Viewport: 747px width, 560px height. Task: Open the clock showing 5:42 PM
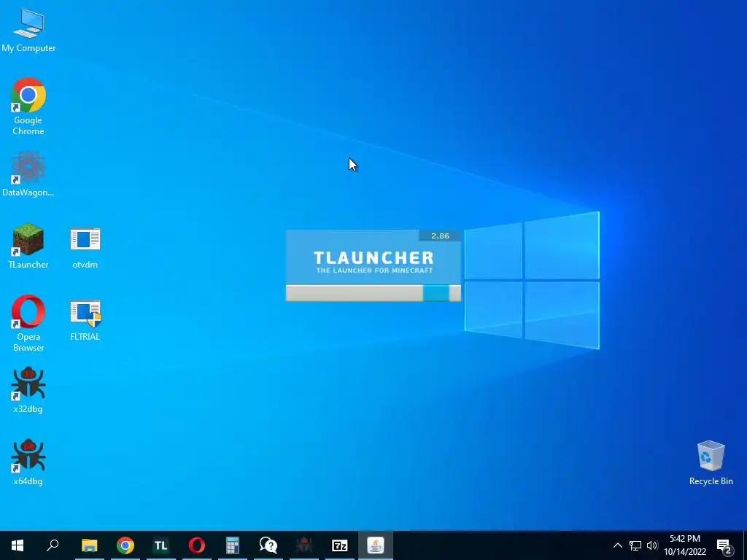(685, 545)
